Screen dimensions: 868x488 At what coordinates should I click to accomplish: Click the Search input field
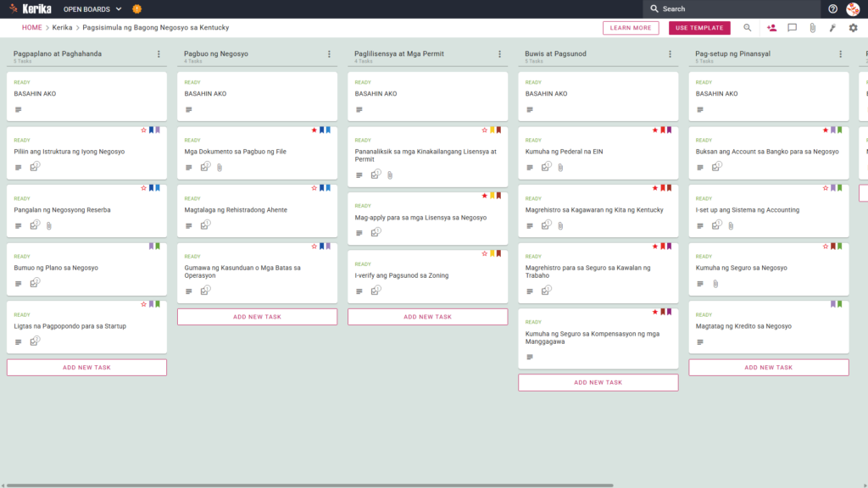click(732, 8)
